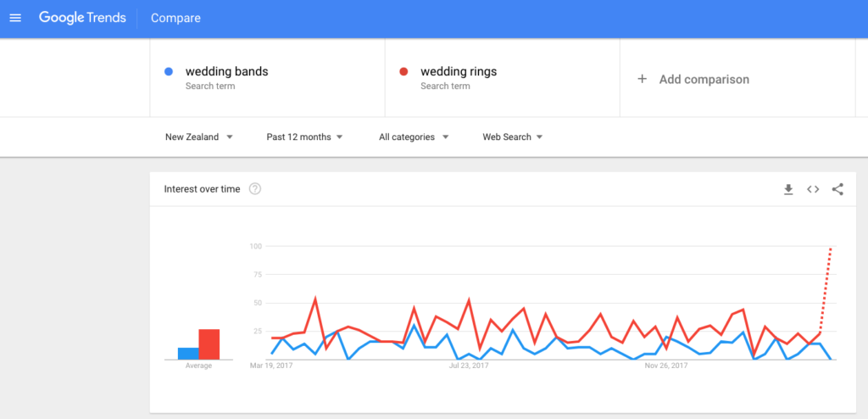
Task: Click the blue dot beside wedding bands
Action: [x=169, y=71]
